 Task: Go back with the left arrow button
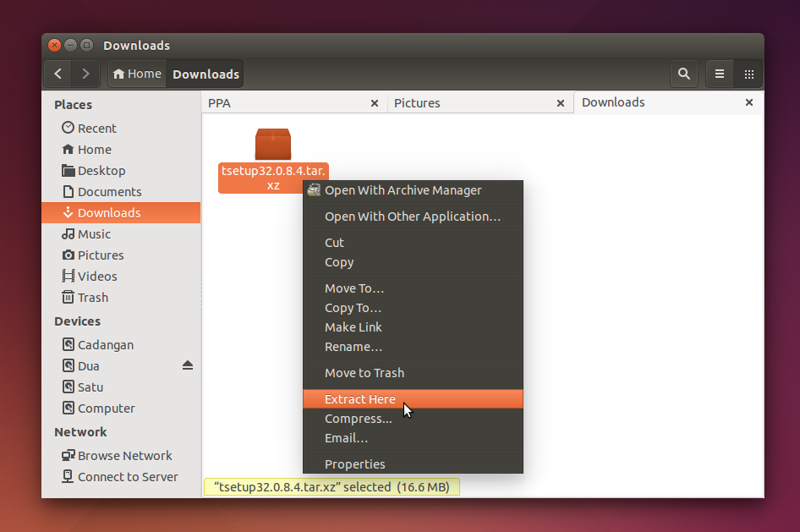[58, 74]
